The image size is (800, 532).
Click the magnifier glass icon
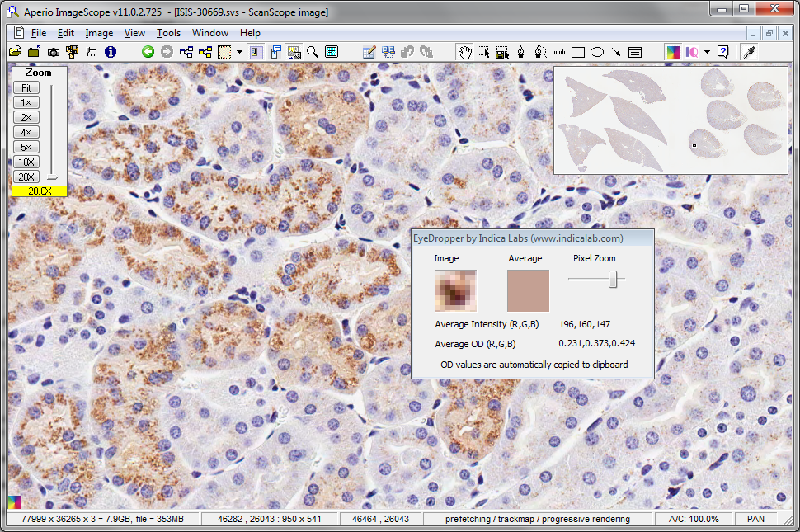point(313,51)
